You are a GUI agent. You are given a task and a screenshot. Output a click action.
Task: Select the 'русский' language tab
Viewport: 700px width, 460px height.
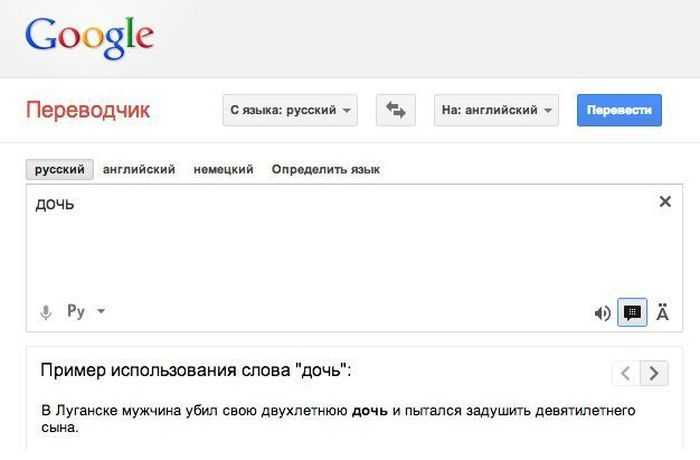[59, 170]
